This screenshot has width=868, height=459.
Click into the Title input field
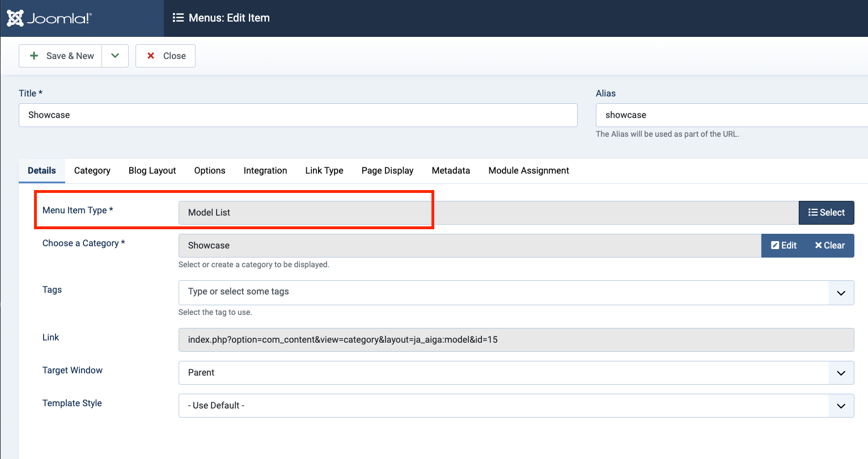298,115
